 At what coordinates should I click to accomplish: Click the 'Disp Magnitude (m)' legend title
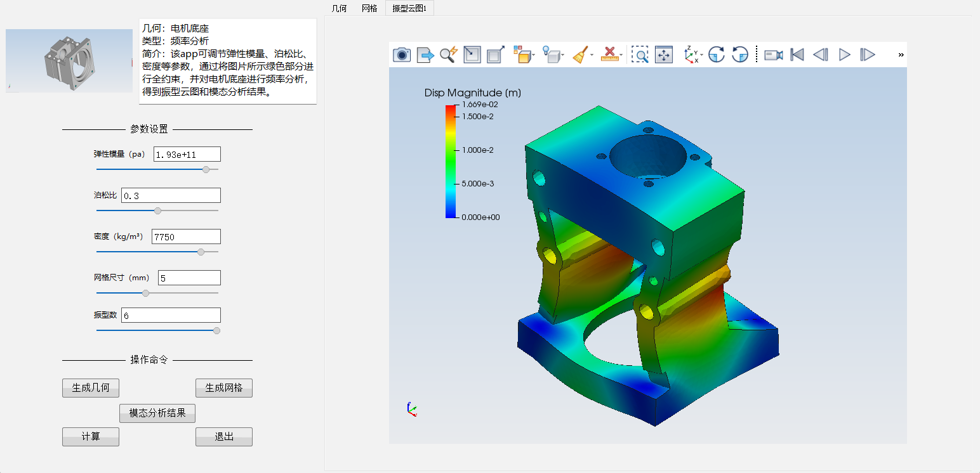[x=473, y=93]
